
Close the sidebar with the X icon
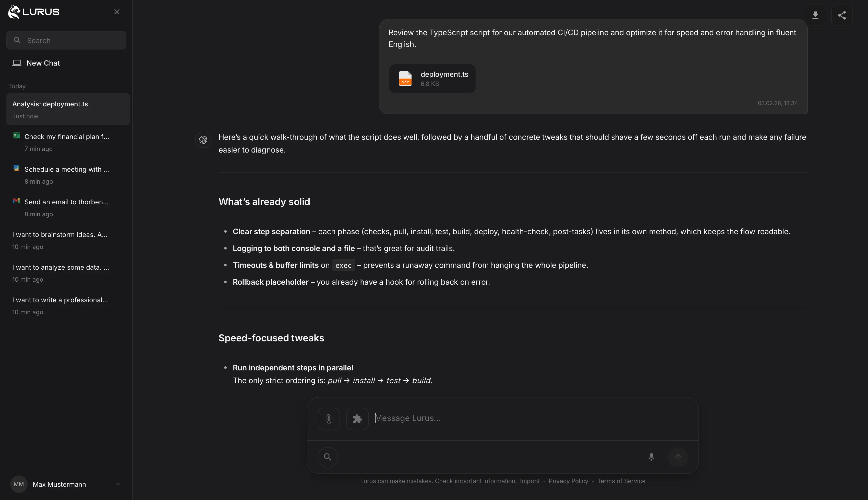pyautogui.click(x=117, y=12)
